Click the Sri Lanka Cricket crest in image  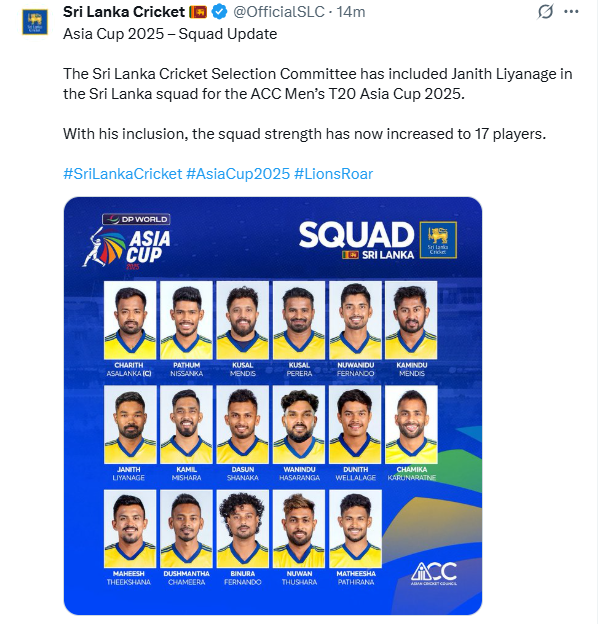pos(438,240)
